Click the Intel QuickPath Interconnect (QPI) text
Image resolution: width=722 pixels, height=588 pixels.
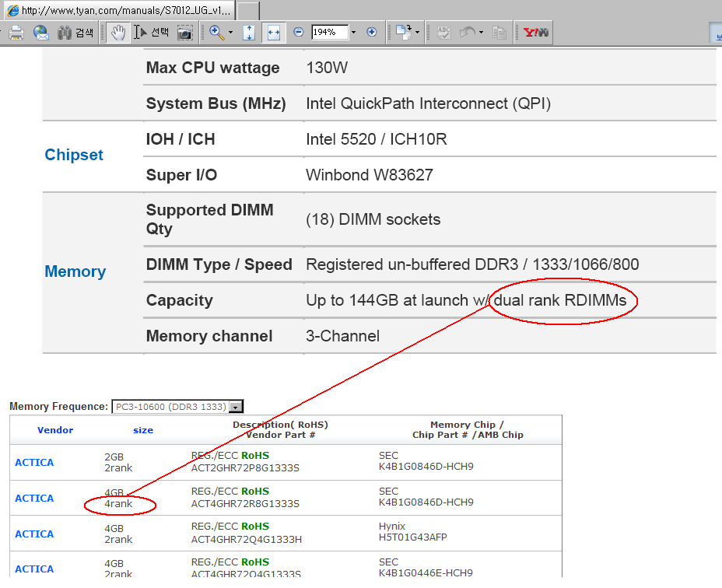click(x=428, y=103)
